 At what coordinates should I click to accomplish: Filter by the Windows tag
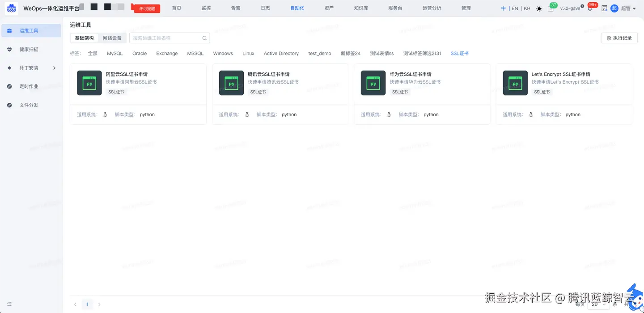(223, 53)
